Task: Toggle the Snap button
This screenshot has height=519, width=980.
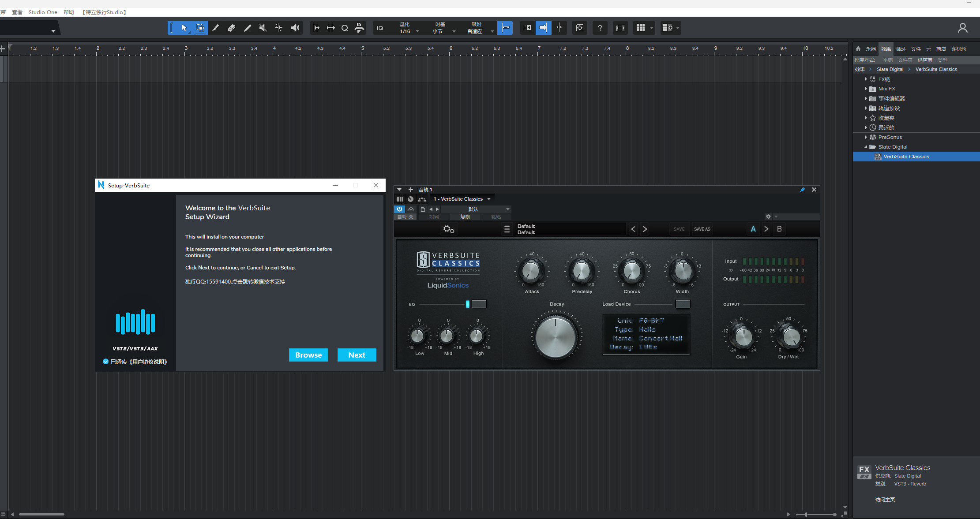Action: point(505,28)
